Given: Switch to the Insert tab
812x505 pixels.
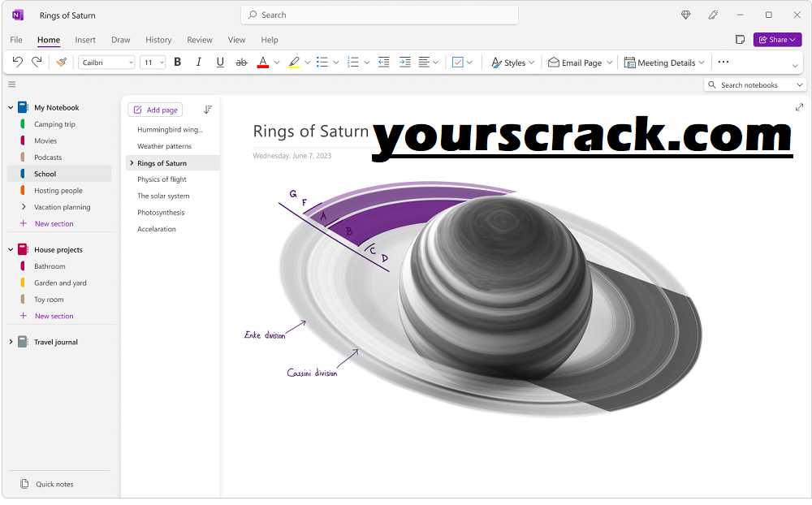Looking at the screenshot, I should pos(85,40).
